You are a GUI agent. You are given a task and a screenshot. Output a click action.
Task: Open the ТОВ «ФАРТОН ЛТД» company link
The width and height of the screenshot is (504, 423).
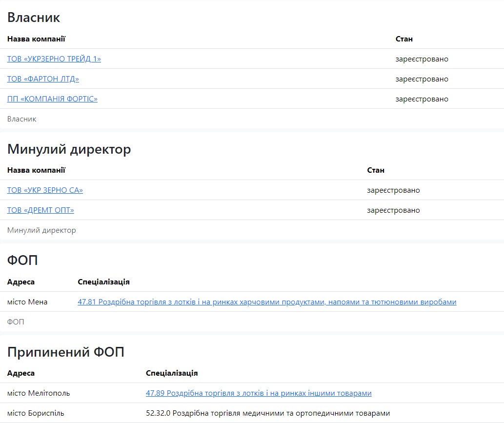pos(43,79)
